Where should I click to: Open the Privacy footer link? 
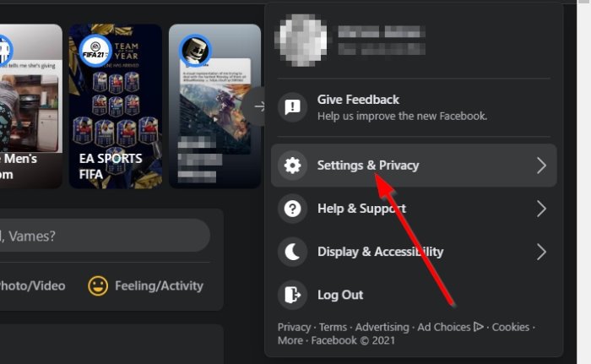pos(294,327)
